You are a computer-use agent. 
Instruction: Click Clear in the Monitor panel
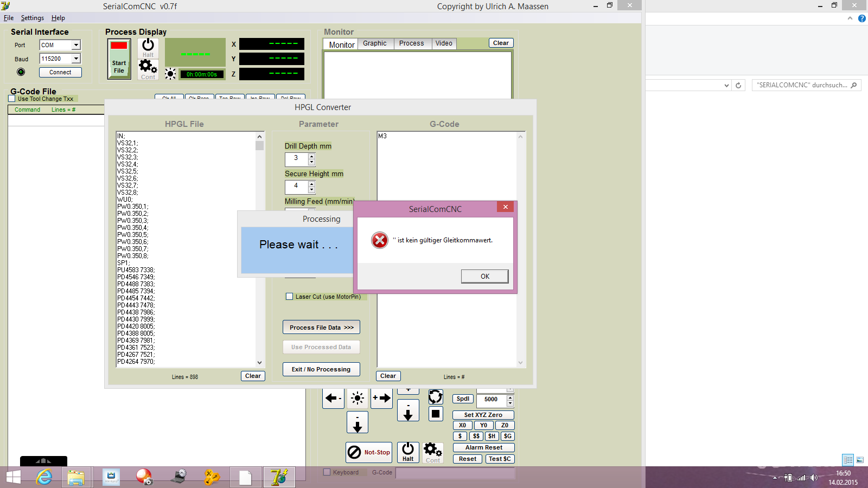[501, 43]
